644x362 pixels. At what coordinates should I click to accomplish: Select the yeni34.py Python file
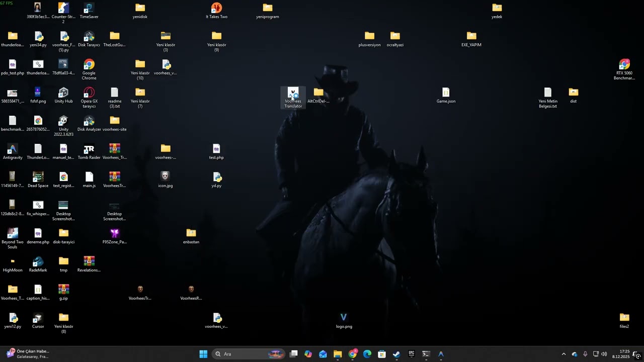click(38, 39)
